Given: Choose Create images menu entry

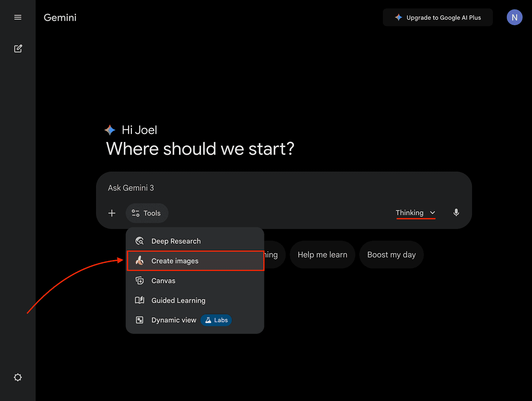Looking at the screenshot, I should [195, 261].
